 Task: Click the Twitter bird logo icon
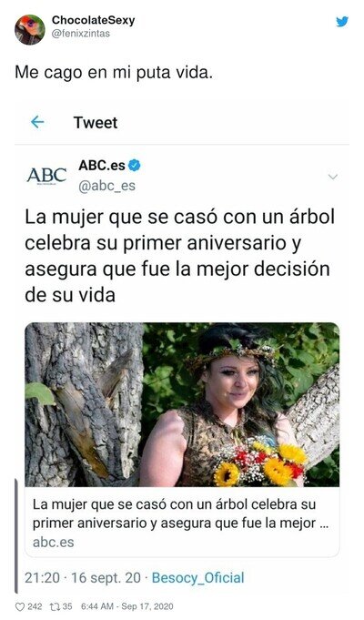[342, 21]
